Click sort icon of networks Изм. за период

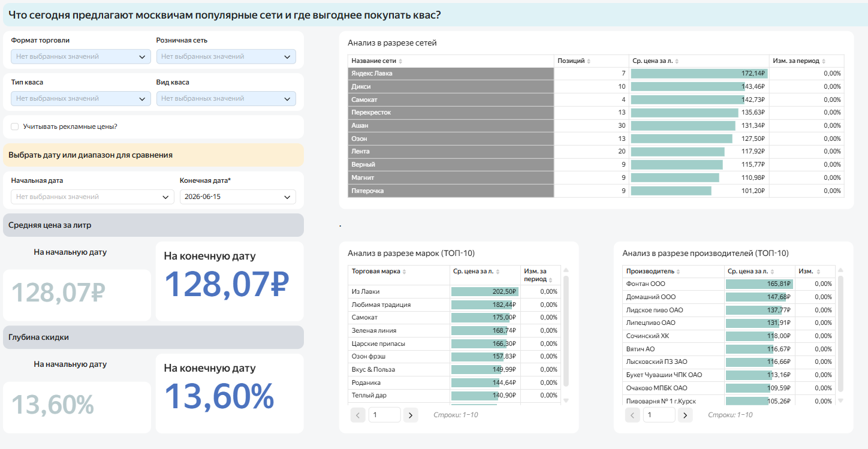(824, 61)
